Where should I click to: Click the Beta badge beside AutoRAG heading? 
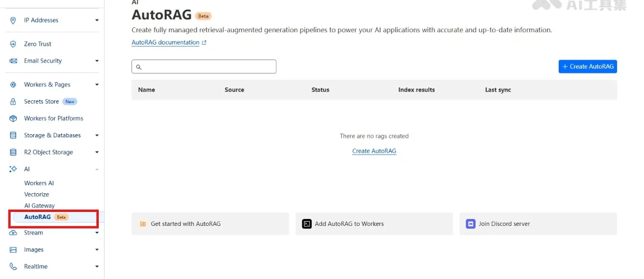pos(203,16)
